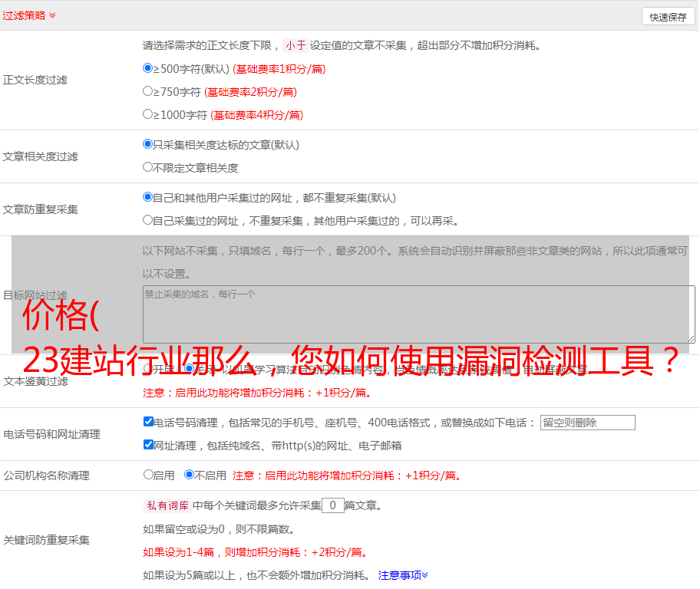The width and height of the screenshot is (700, 589).
Task: Focus the 禁止采集的域名 text area
Action: (x=418, y=314)
